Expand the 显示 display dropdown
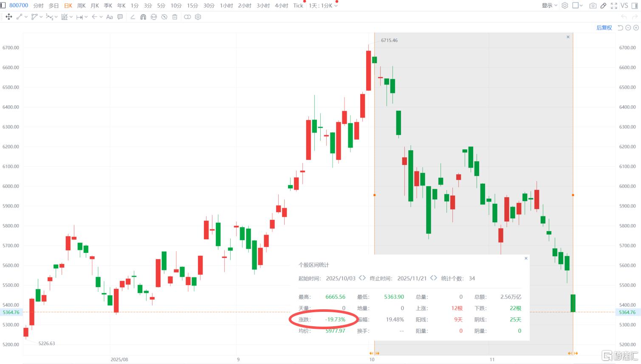Image resolution: width=641 pixels, height=364 pixels. coord(549,6)
